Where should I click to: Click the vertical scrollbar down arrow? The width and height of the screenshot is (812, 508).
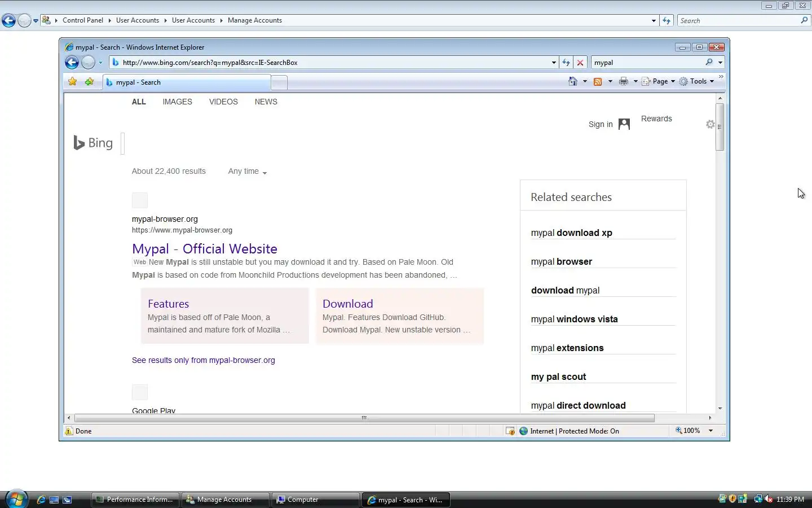pos(720,408)
